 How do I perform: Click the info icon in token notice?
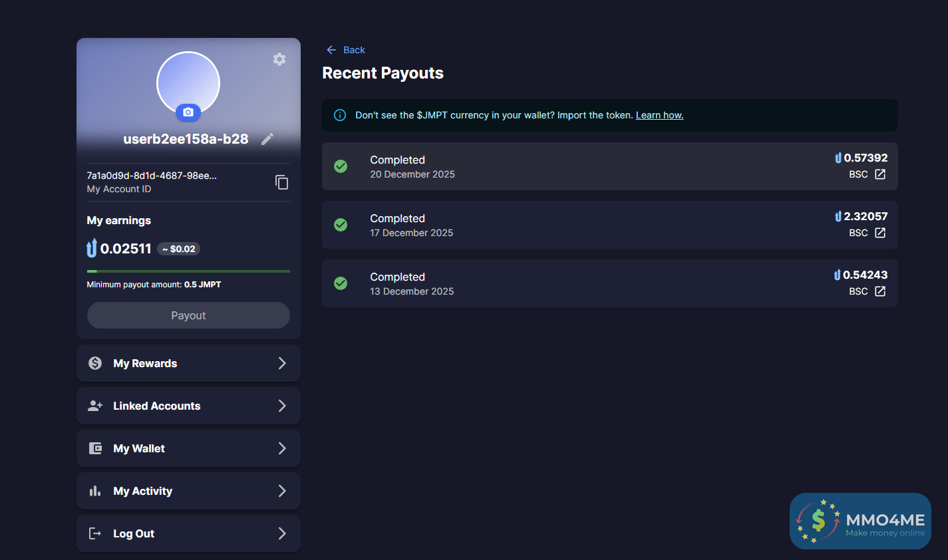pyautogui.click(x=340, y=115)
